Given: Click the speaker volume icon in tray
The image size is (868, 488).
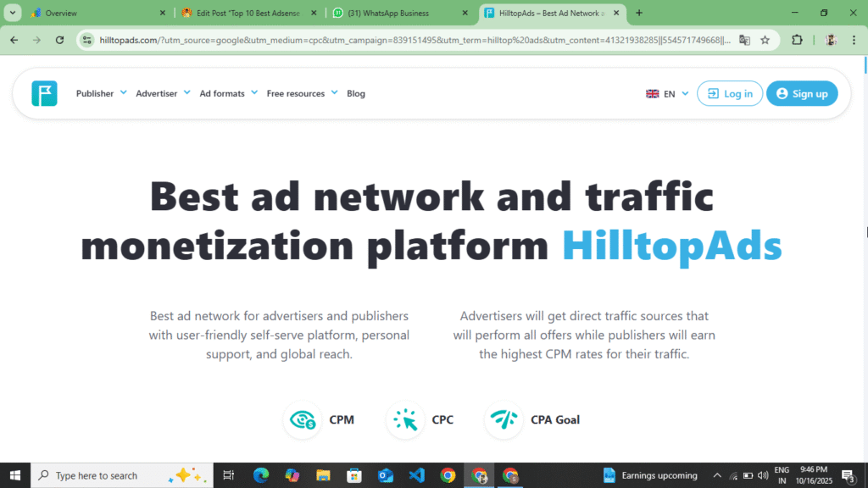Looking at the screenshot, I should pos(764,474).
